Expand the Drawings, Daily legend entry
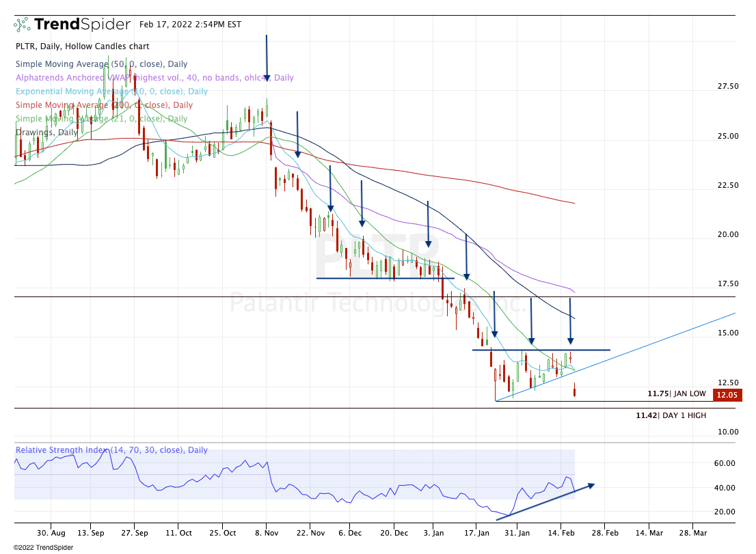This screenshot has width=756, height=554. 46,132
